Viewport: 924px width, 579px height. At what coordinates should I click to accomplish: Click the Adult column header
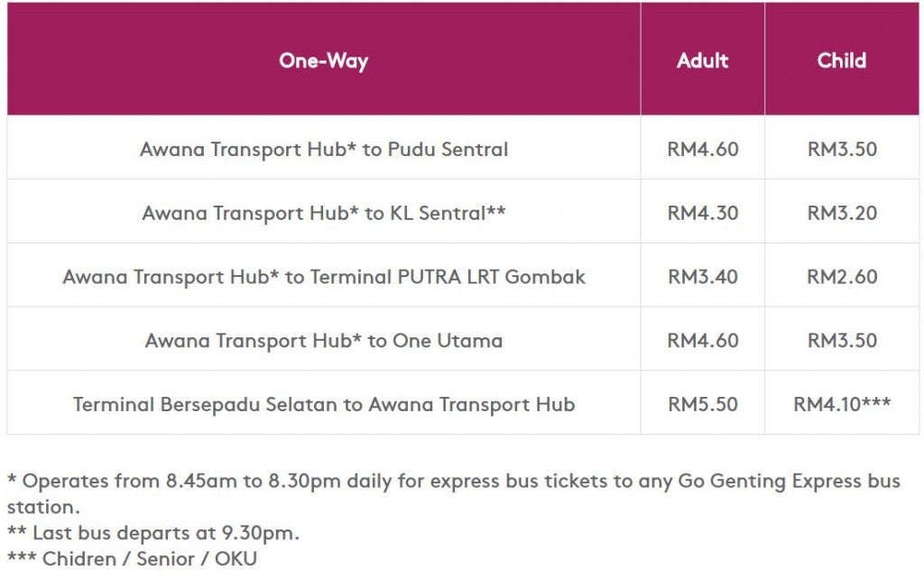point(702,60)
